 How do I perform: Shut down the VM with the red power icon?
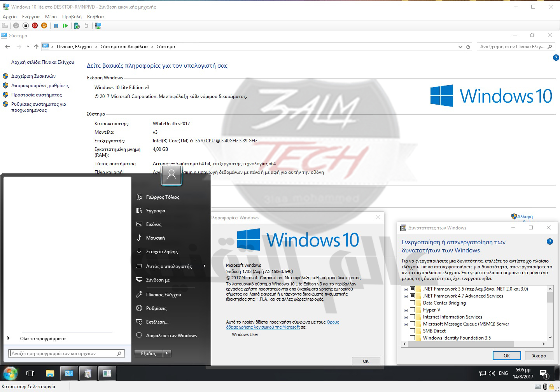[35, 26]
